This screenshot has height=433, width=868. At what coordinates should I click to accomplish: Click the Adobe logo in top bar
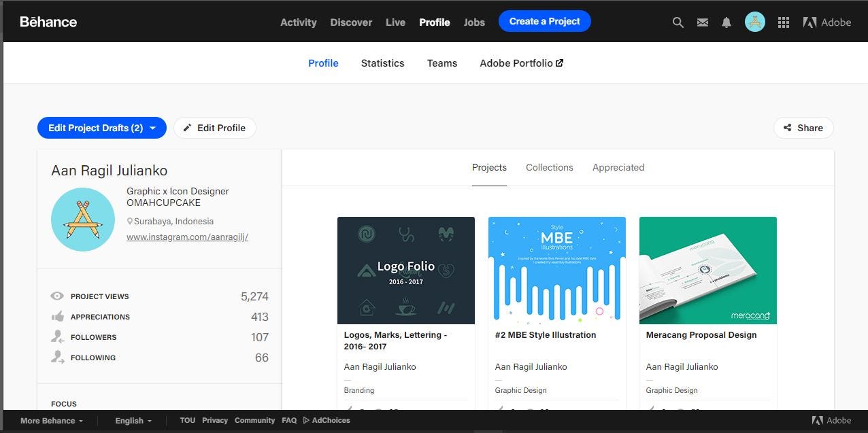pos(827,22)
